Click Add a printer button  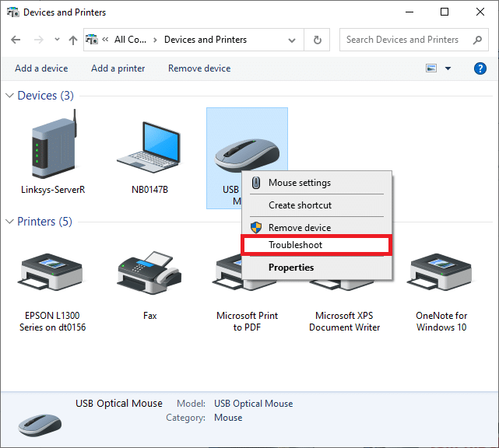tap(118, 68)
